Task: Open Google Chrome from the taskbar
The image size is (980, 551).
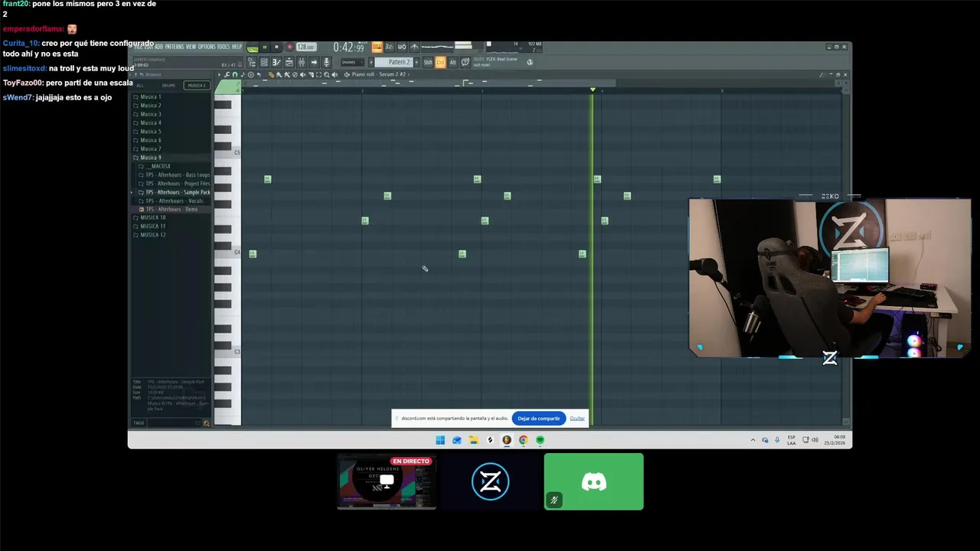Action: click(x=523, y=440)
